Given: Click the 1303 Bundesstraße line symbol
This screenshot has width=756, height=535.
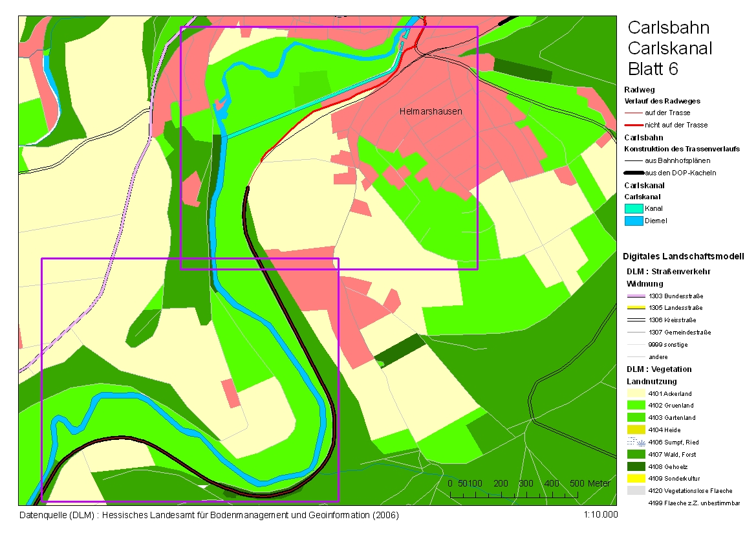Looking at the screenshot, I should (x=637, y=296).
